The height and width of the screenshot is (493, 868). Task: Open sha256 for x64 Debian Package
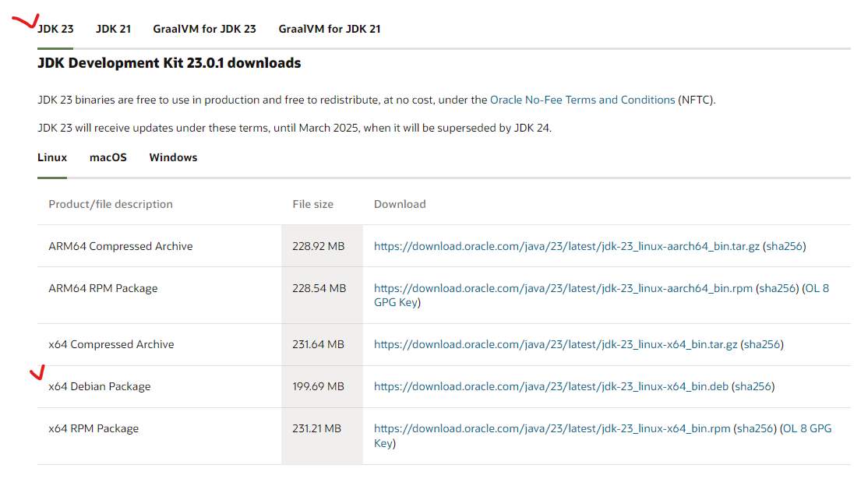click(x=753, y=386)
